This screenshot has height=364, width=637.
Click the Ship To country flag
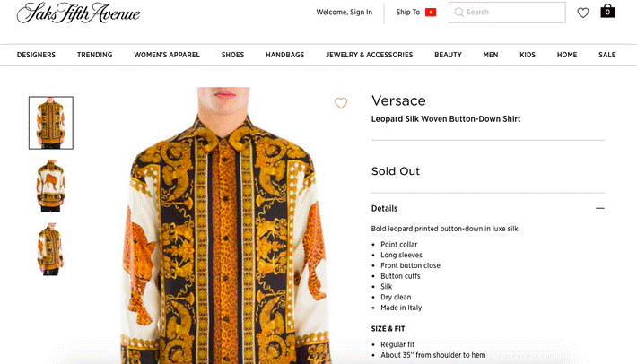point(431,13)
